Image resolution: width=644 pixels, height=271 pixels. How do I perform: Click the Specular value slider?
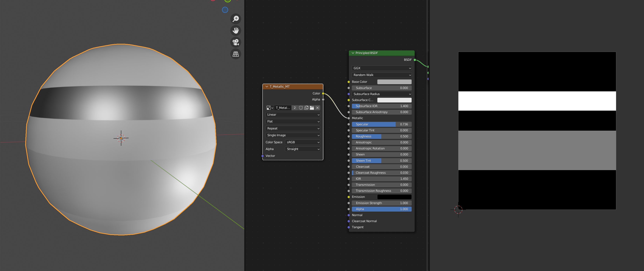381,124
